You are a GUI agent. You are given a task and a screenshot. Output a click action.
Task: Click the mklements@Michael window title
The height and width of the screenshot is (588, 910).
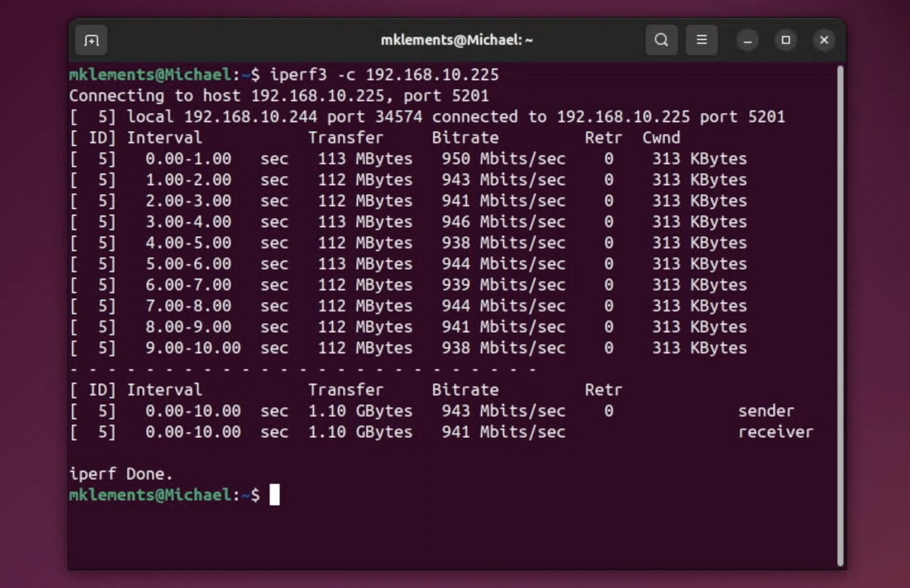coord(457,40)
